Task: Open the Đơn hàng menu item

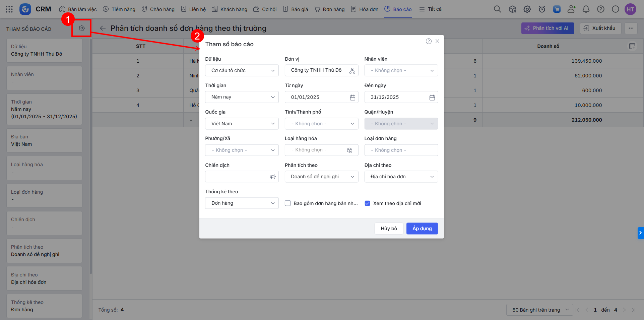Action: coord(329,9)
